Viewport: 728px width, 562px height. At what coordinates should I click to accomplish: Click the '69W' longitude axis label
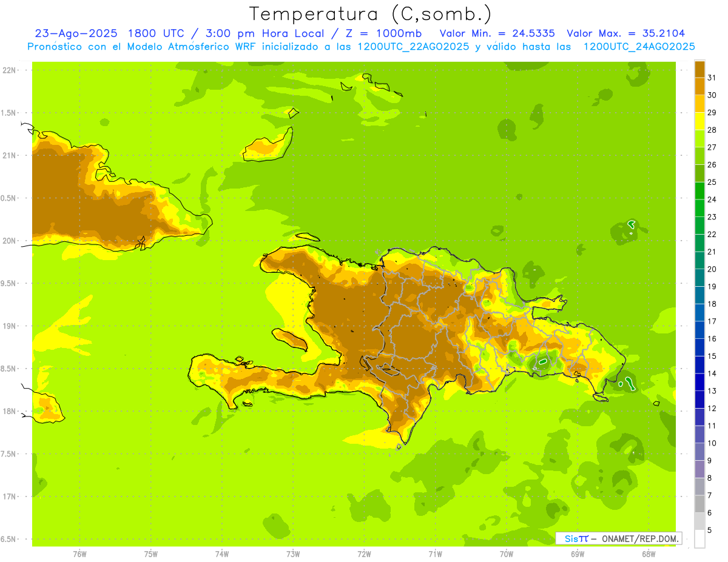pyautogui.click(x=577, y=554)
